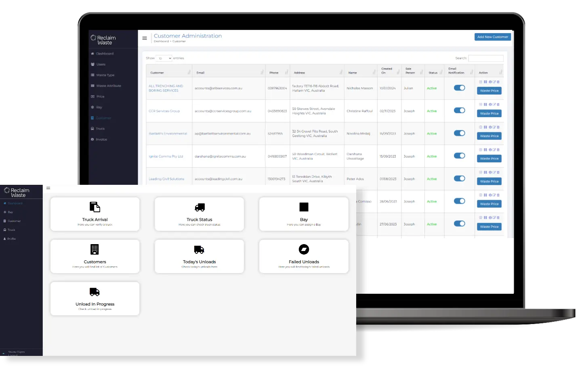Open Waste Price for Nikolina Mrdalj
The image size is (588, 368).
489,136
